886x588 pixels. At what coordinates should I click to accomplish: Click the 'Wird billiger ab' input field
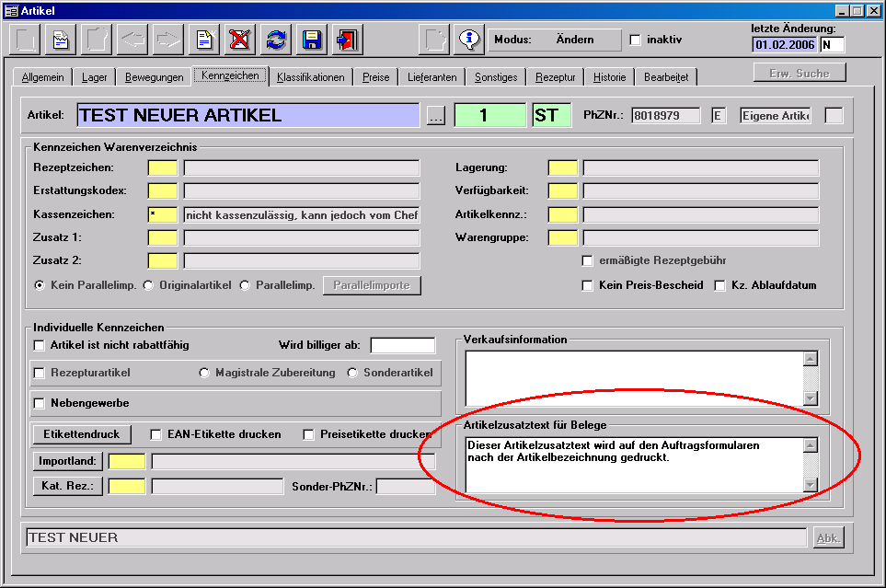402,345
